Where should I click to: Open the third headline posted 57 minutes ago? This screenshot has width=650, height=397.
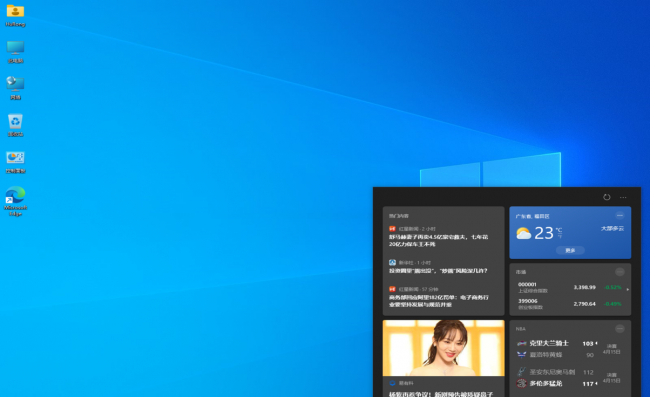439,301
